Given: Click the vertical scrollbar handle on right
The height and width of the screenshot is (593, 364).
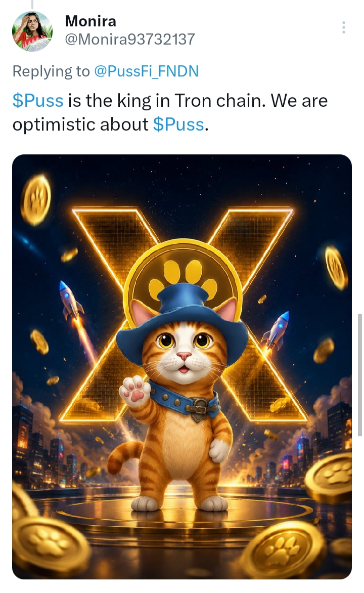Looking at the screenshot, I should tap(360, 374).
